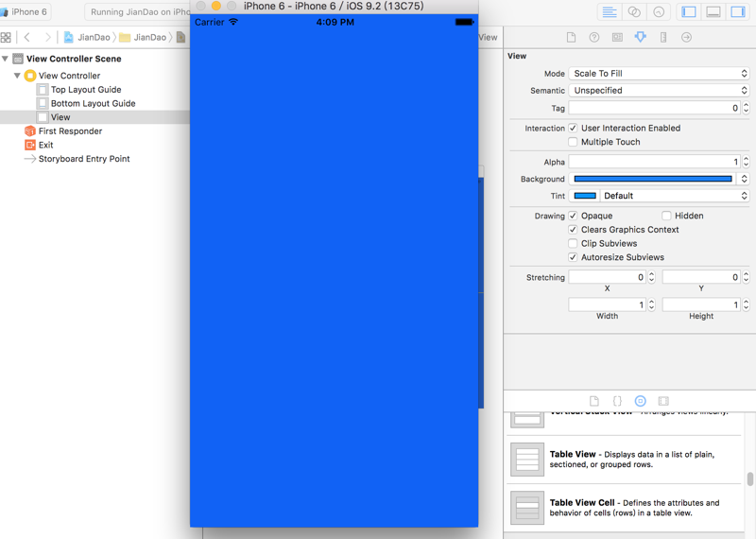Open the Identity inspector

[617, 38]
